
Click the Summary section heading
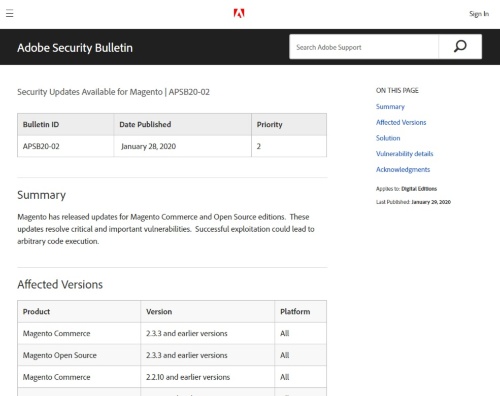42,195
